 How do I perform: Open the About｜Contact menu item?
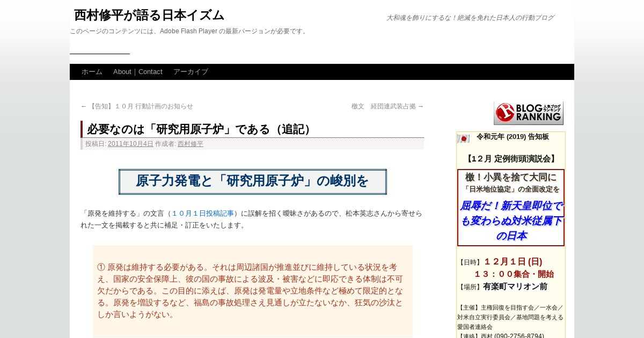(138, 72)
